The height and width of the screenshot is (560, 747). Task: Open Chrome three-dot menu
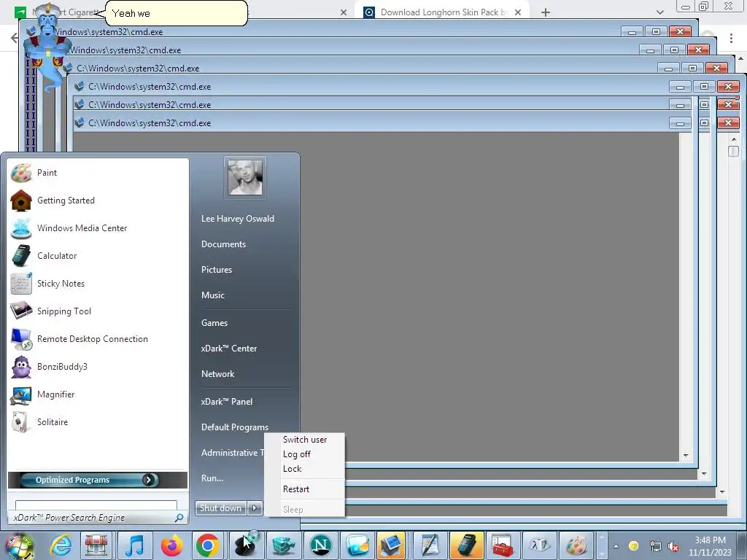[x=731, y=38]
